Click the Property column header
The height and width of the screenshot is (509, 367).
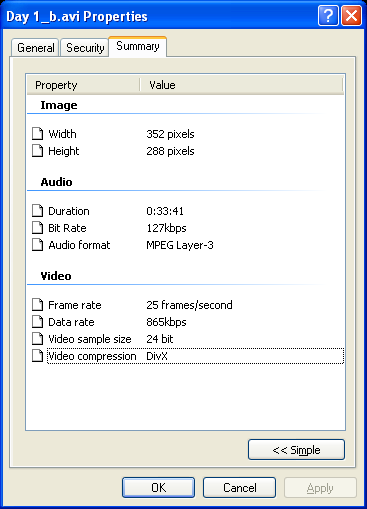coord(83,85)
